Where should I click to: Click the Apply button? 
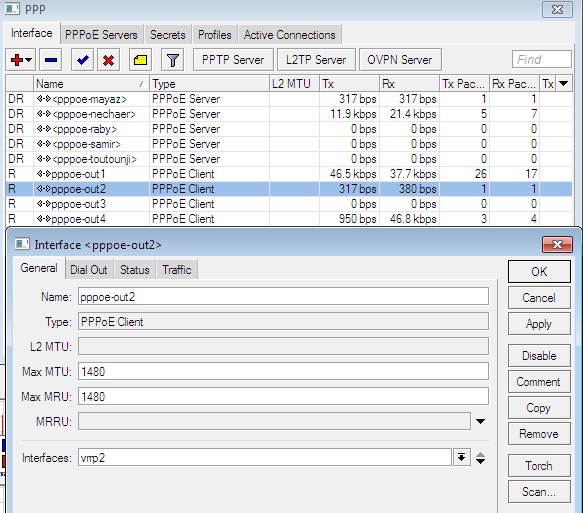click(x=539, y=324)
